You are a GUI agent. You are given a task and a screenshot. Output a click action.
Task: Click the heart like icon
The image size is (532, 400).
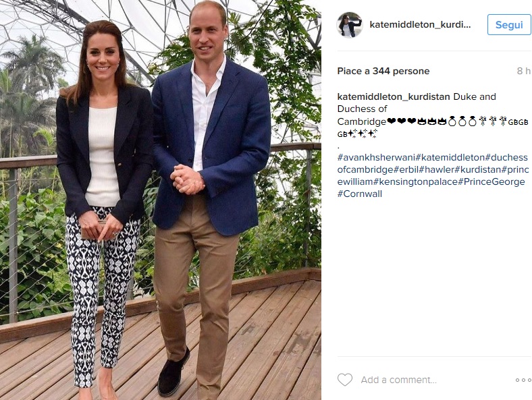(345, 380)
